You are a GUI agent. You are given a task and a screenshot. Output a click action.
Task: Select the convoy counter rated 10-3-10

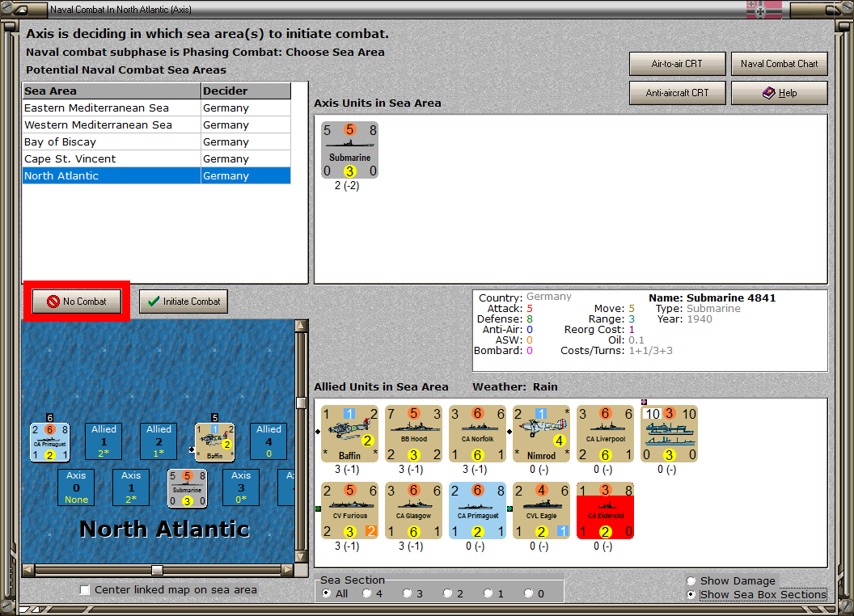[670, 433]
